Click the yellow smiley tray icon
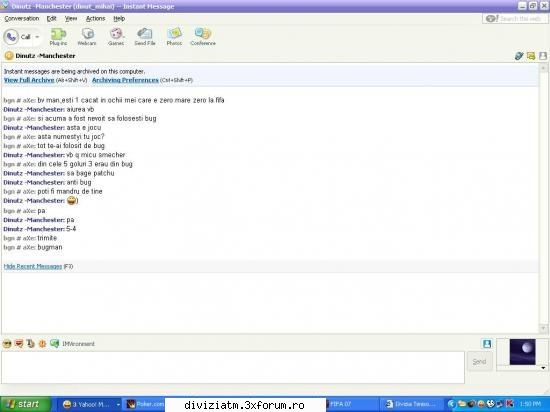The width and height of the screenshot is (550, 412). [x=481, y=404]
